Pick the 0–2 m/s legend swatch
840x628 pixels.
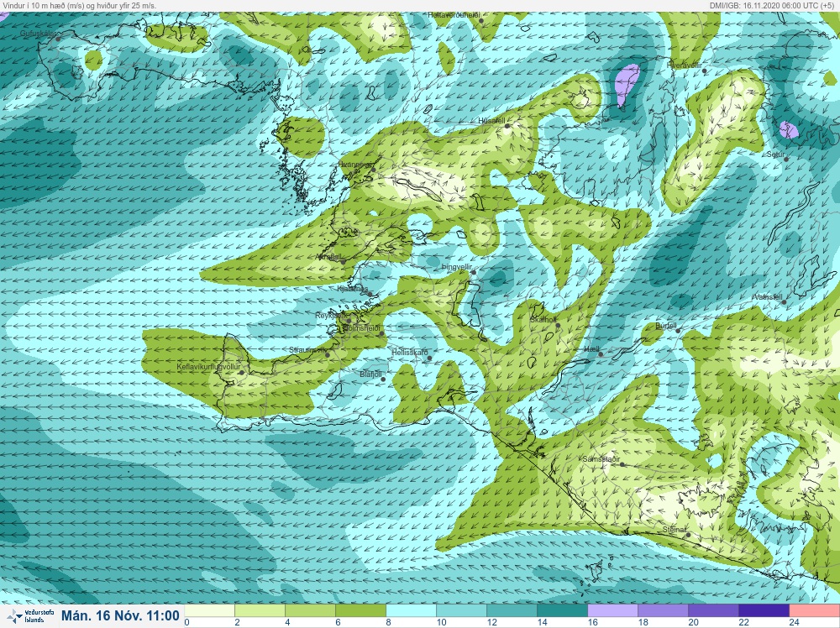209,611
